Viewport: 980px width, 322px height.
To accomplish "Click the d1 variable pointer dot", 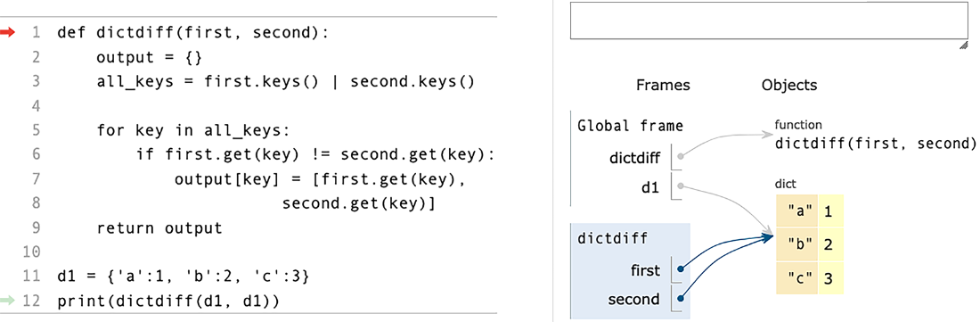I will click(x=681, y=186).
